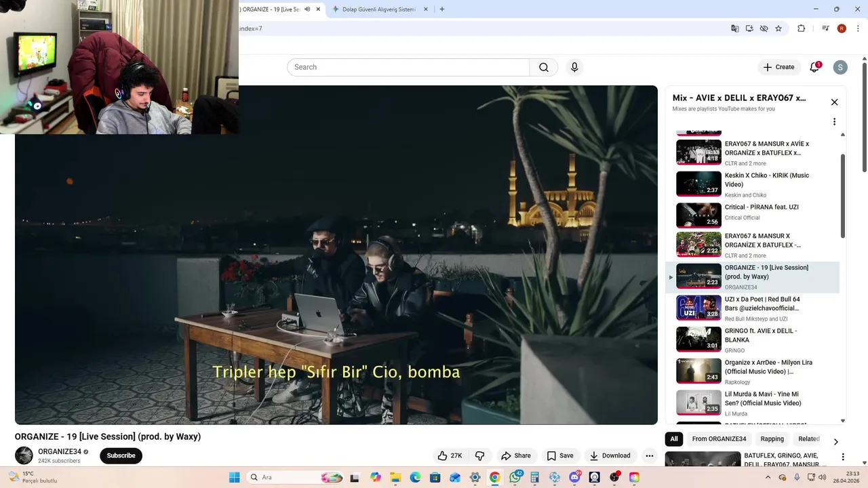The width and height of the screenshot is (868, 488).
Task: Play Organize x ArrDee - Milyon Lira
Action: tap(752, 371)
